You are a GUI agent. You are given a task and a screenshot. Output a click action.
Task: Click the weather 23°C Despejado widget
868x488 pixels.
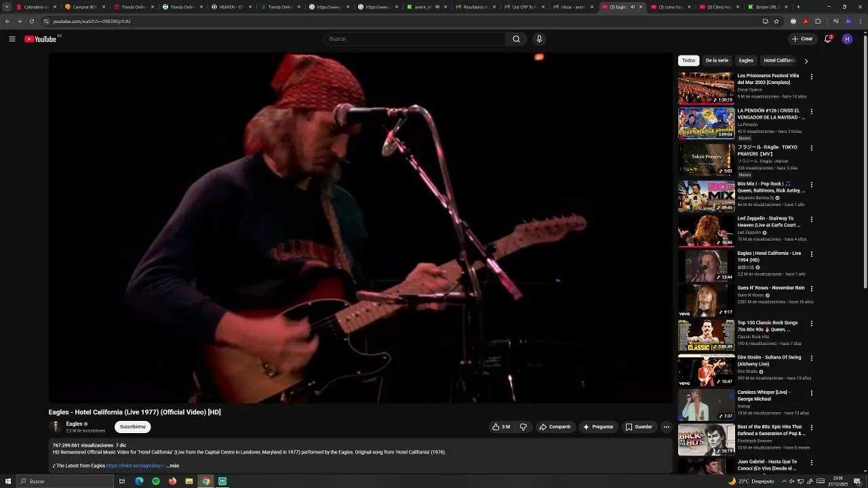(x=751, y=481)
